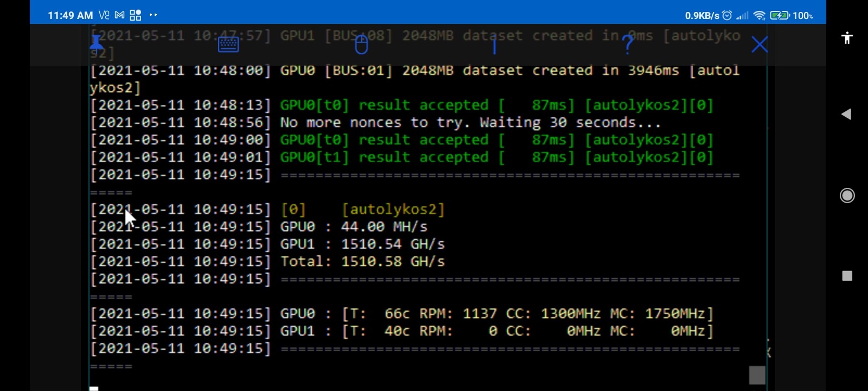
Task: Close the remote session with X
Action: [759, 45]
